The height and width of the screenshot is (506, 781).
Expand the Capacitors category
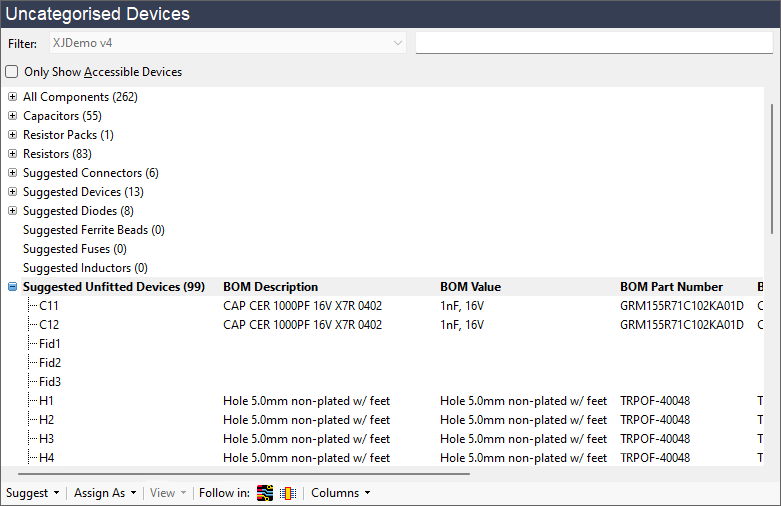[12, 116]
